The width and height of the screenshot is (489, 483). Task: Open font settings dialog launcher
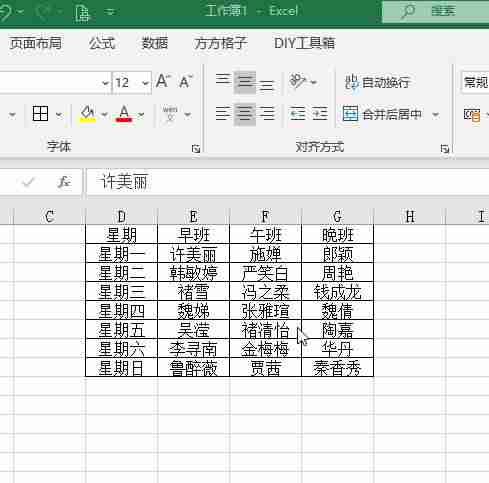point(196,149)
